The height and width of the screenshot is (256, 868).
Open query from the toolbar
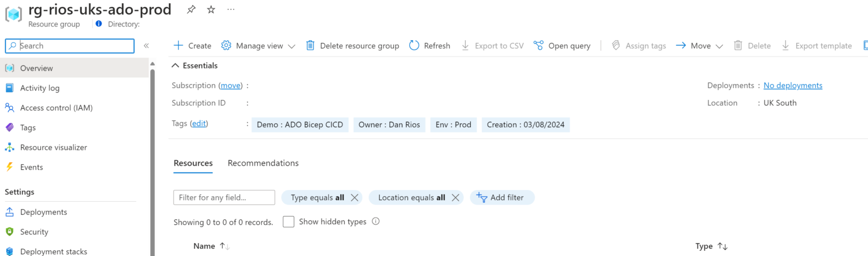point(562,46)
